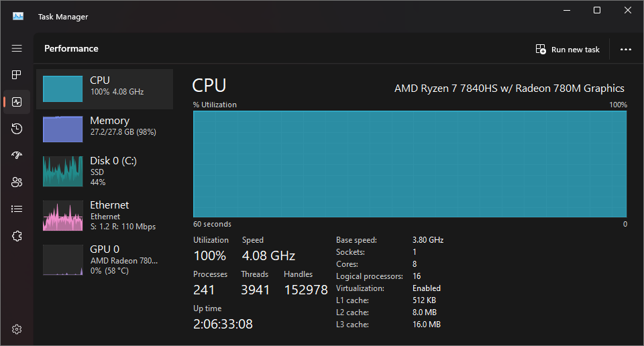Switch to Users page icon
The width and height of the screenshot is (644, 346).
tap(17, 182)
